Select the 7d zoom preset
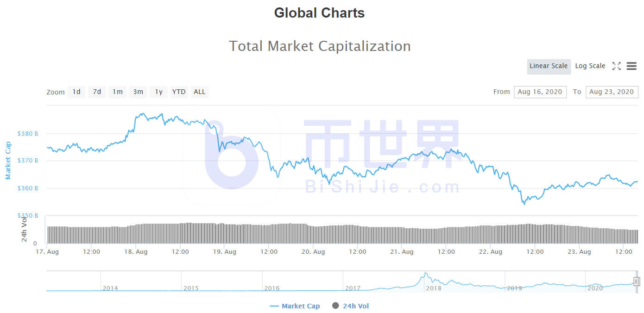Screen dimensions: 644x313 click(x=97, y=92)
